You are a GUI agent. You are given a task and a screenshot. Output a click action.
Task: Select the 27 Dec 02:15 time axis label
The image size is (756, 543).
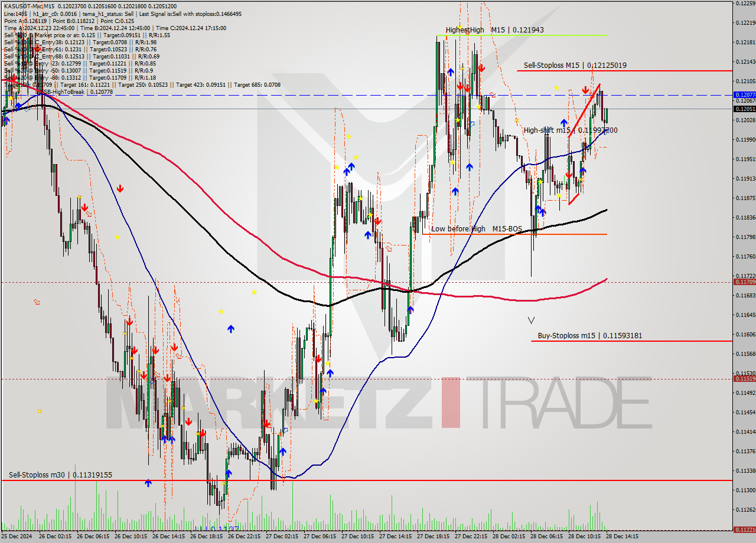click(x=283, y=538)
